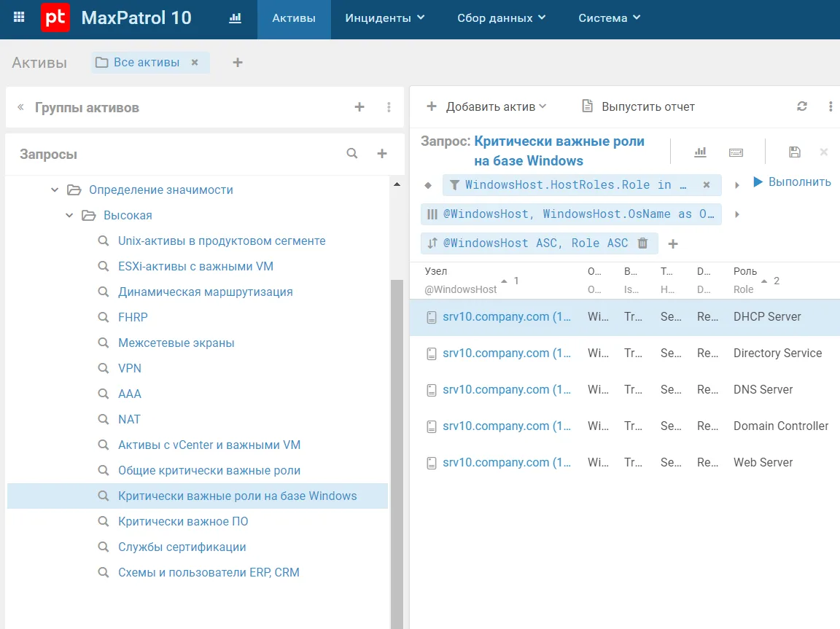Select Динамическая маршрутизация query
The image size is (840, 629).
coord(205,292)
